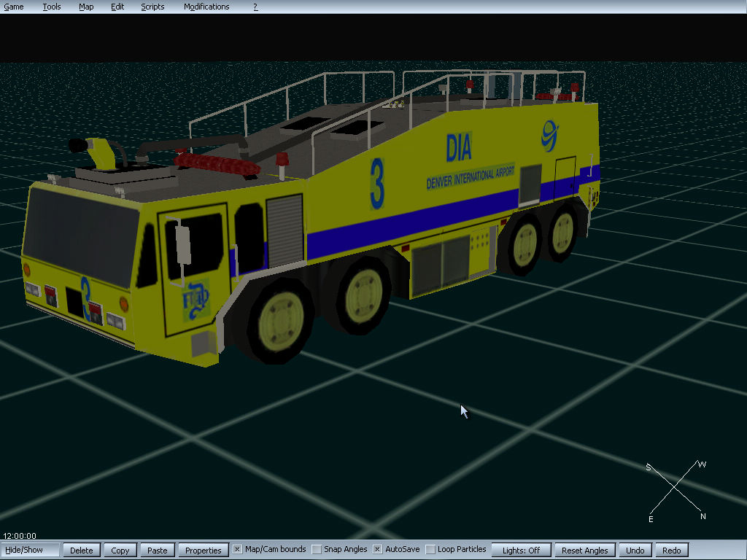Redo the last undone action

point(672,550)
